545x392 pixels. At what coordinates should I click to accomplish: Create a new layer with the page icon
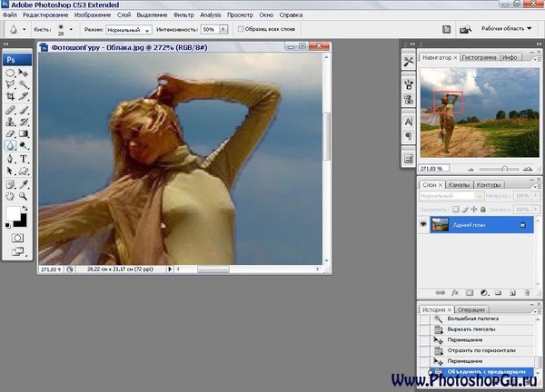[512, 292]
